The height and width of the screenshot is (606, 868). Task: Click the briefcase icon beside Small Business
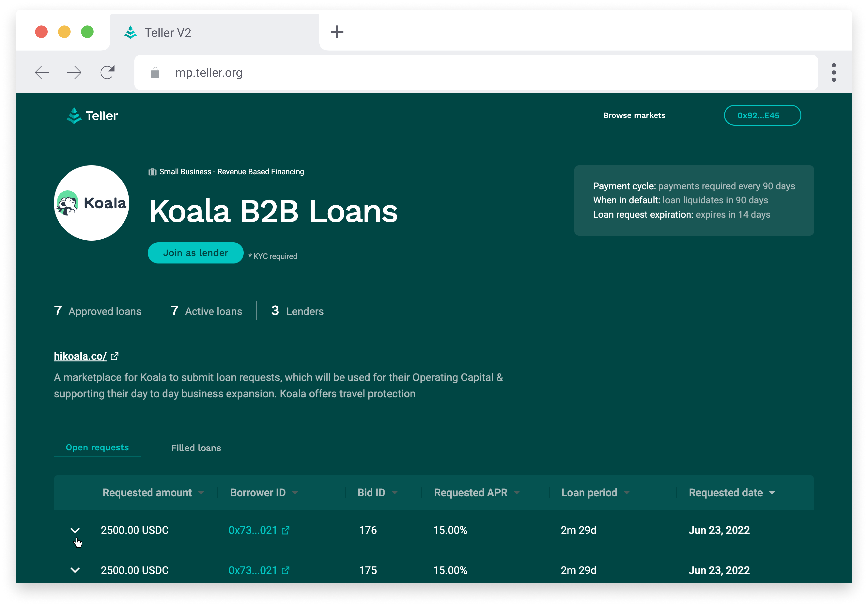point(152,172)
